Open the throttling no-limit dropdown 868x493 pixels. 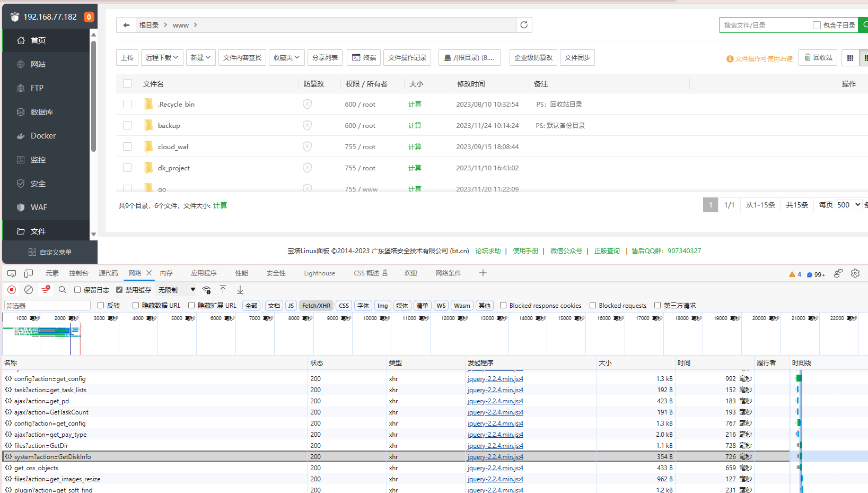pyautogui.click(x=177, y=290)
